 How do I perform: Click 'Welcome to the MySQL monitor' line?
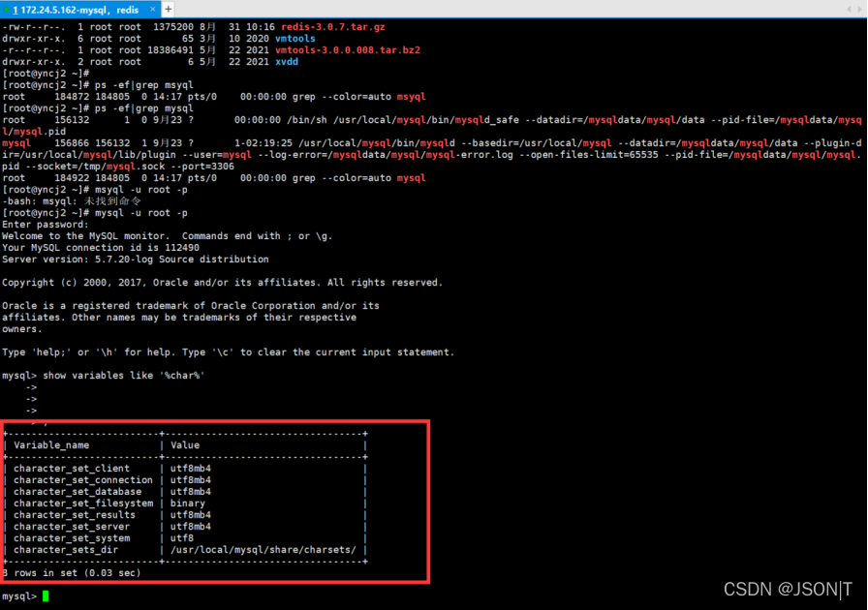[168, 236]
